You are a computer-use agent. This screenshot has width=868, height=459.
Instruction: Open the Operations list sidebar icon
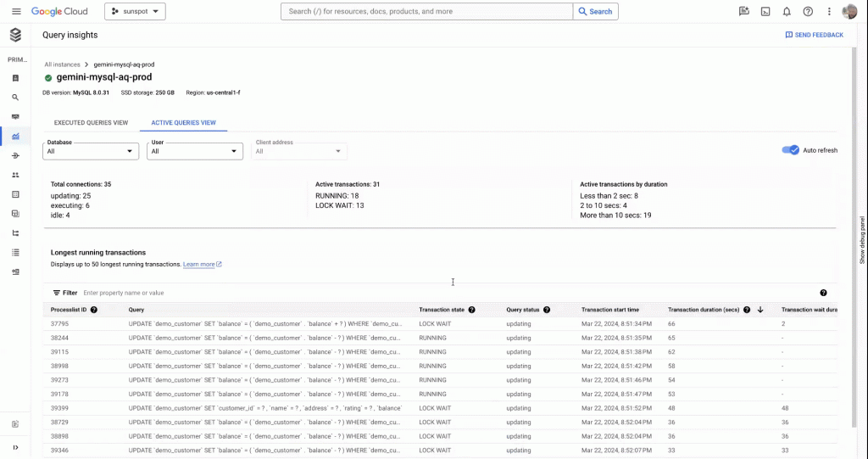click(x=15, y=253)
